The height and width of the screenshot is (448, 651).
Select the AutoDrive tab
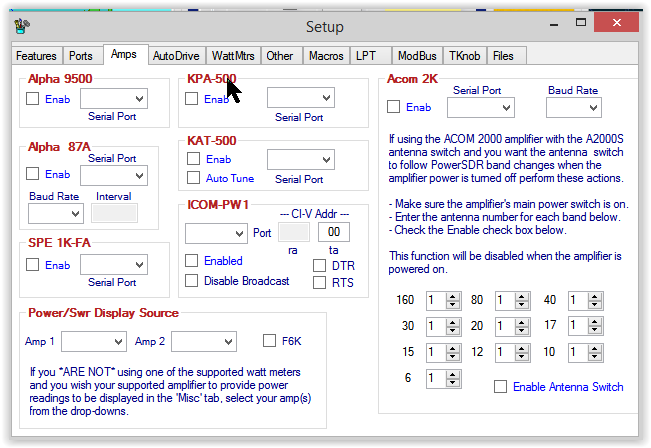click(x=176, y=56)
